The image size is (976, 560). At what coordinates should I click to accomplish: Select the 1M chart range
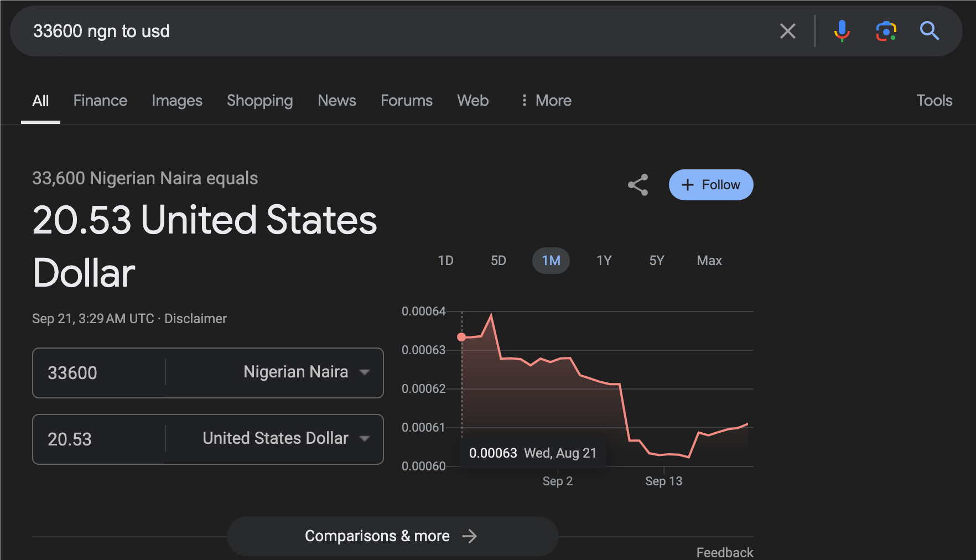(551, 261)
